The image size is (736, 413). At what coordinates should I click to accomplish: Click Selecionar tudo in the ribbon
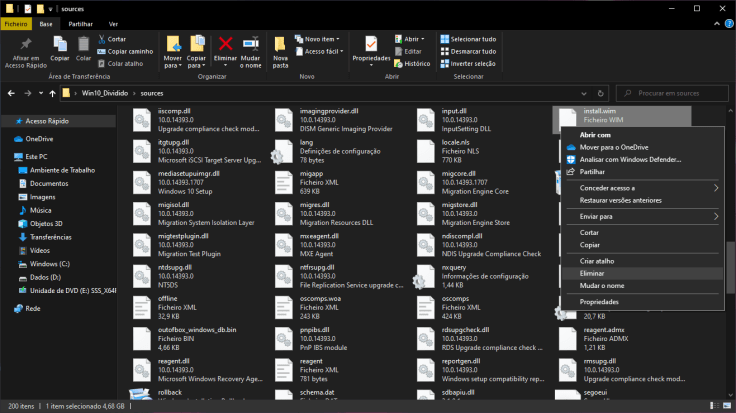[x=472, y=39]
